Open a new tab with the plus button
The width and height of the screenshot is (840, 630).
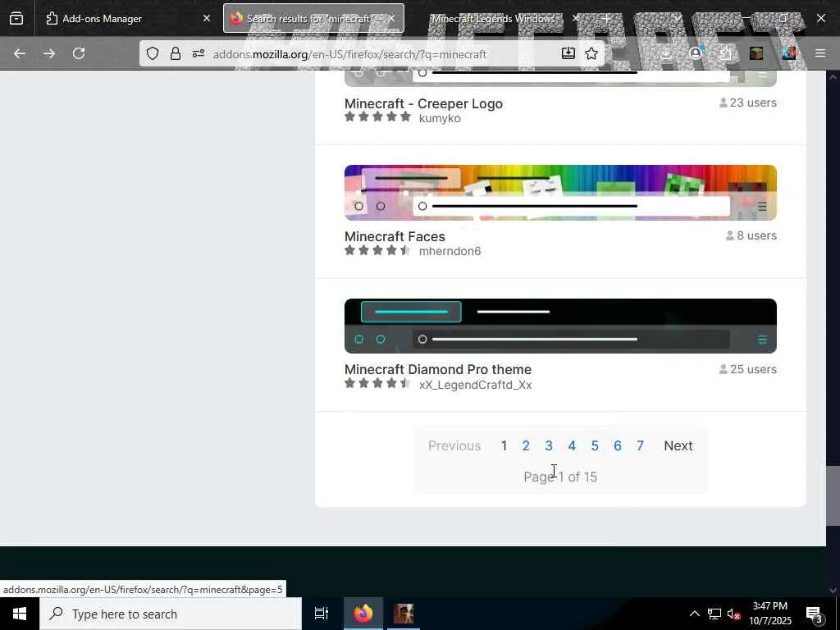click(x=606, y=18)
